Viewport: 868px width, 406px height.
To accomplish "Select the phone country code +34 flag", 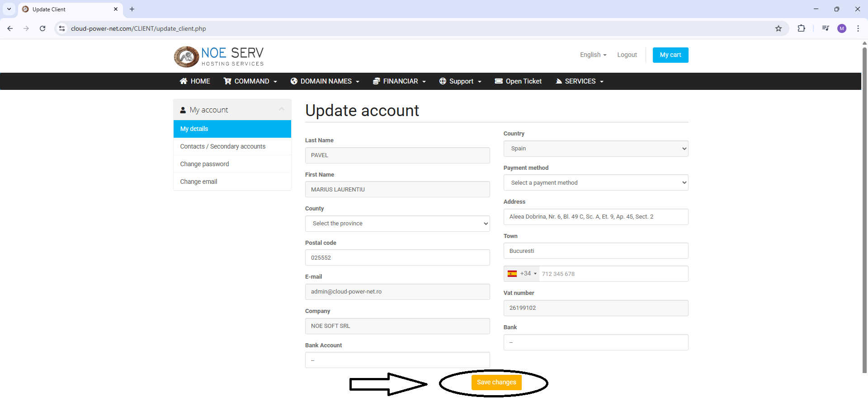I will pos(522,274).
